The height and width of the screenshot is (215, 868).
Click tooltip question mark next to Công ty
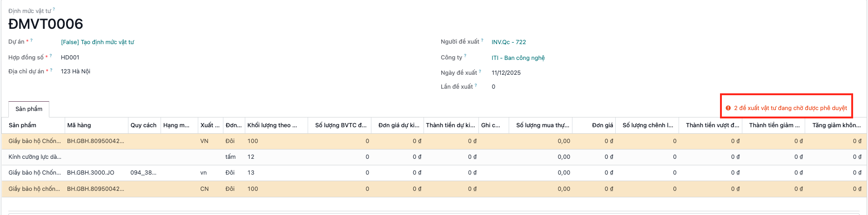[x=465, y=56]
